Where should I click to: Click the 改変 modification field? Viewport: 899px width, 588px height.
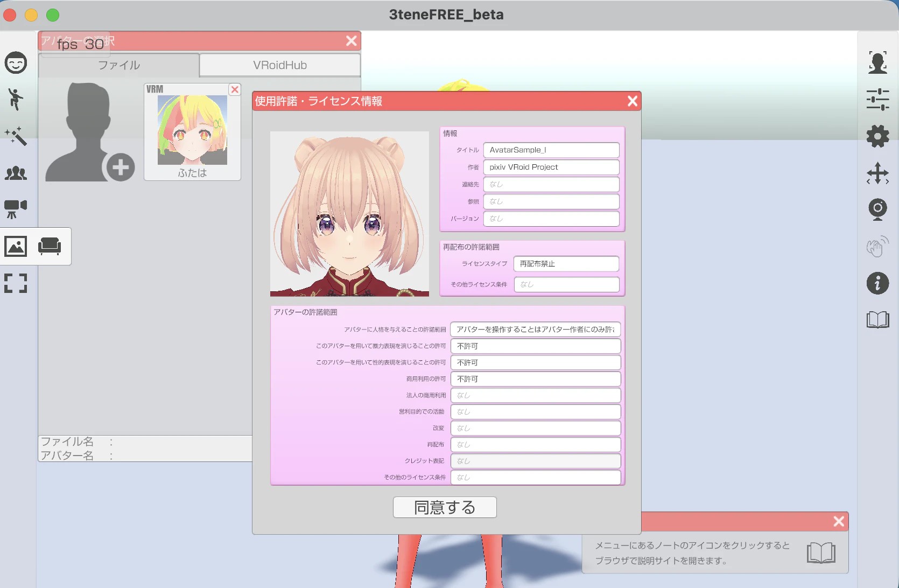coord(536,428)
